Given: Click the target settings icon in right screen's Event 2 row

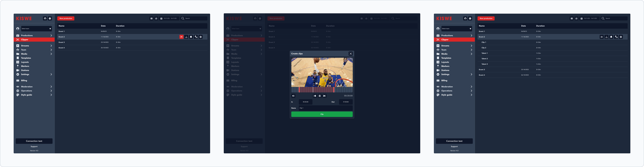Looking at the screenshot, I should coord(621,37).
